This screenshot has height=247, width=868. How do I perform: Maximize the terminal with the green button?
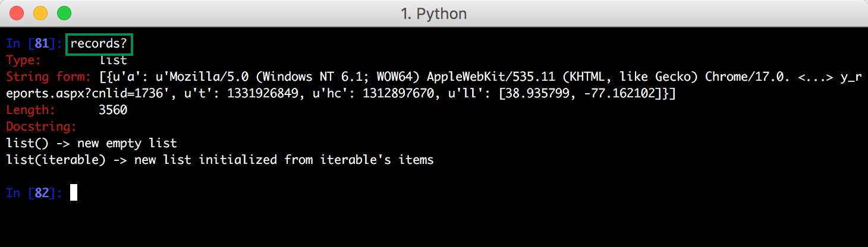pyautogui.click(x=64, y=12)
